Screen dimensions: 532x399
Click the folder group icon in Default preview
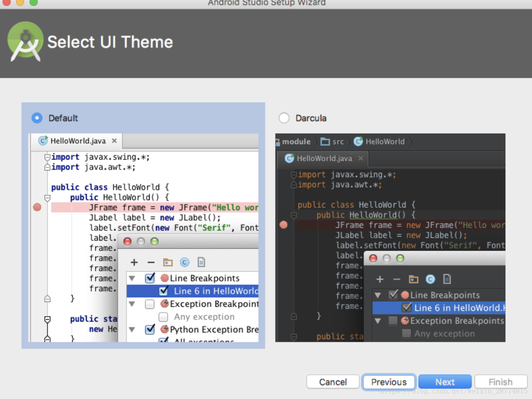click(168, 262)
